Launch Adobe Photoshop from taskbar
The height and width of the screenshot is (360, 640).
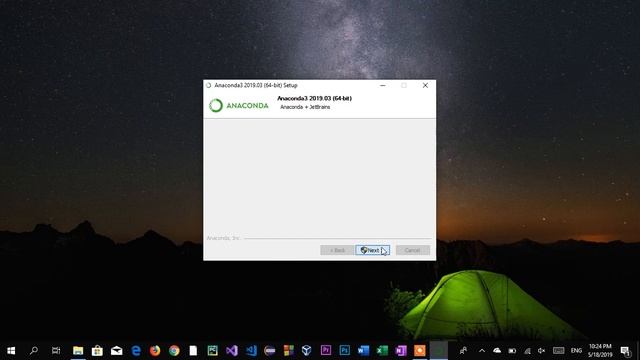[344, 350]
